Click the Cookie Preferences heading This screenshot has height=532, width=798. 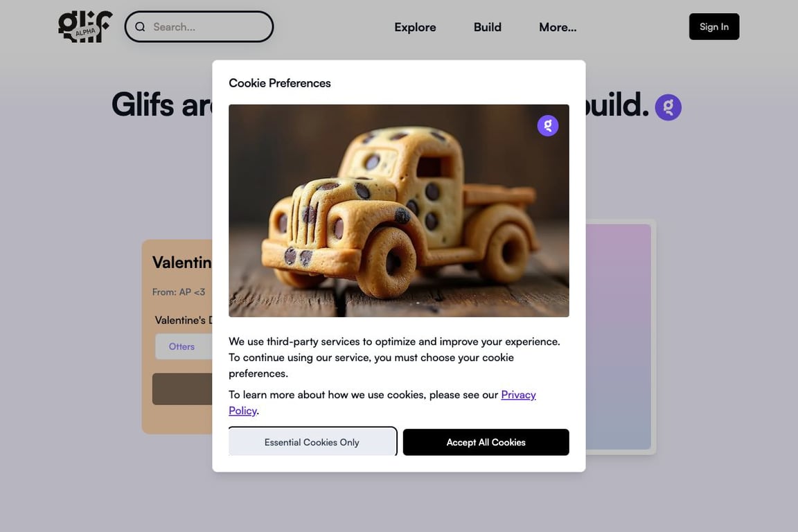tap(279, 83)
